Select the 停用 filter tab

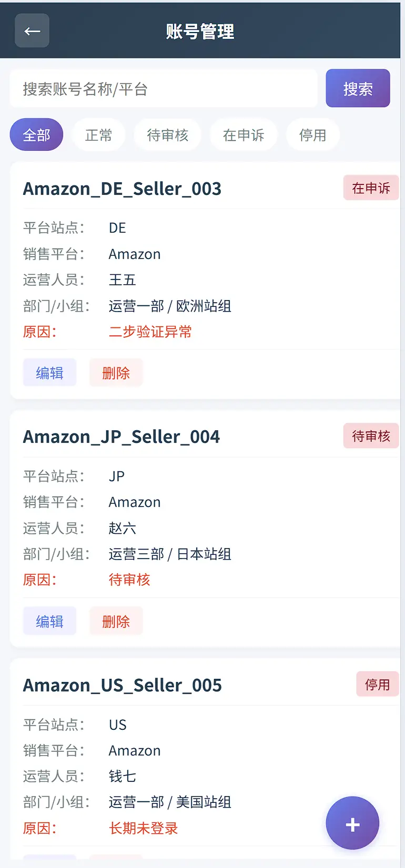[x=313, y=135]
